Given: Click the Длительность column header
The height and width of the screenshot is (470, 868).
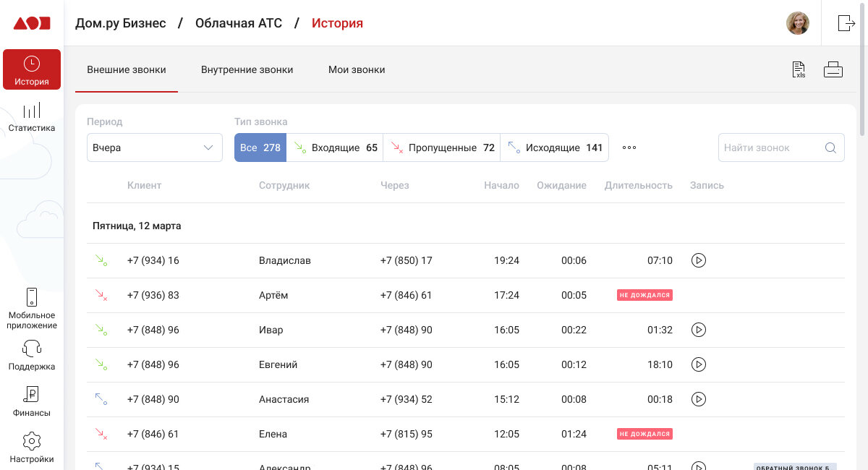Looking at the screenshot, I should 639,185.
